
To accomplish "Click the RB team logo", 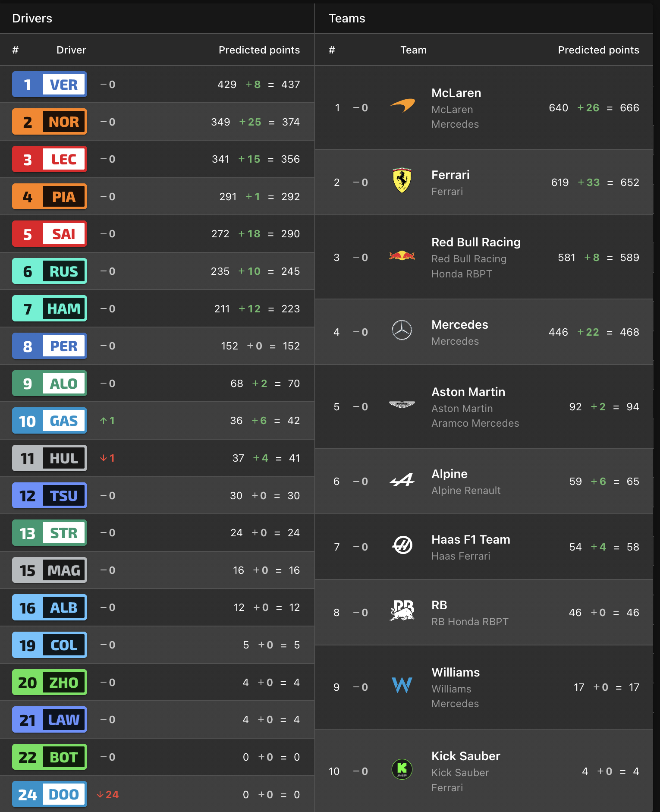I will tap(402, 611).
